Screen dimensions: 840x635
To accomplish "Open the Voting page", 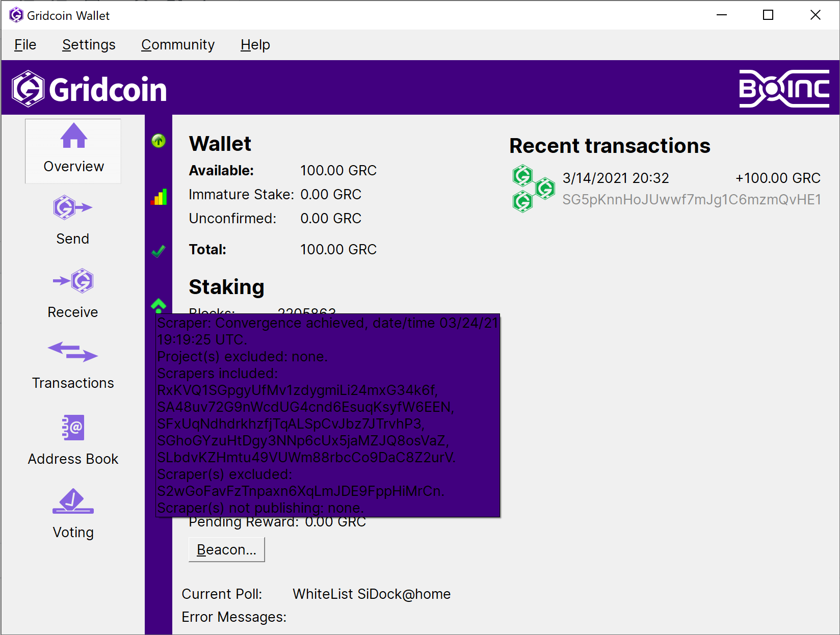I will [73, 514].
